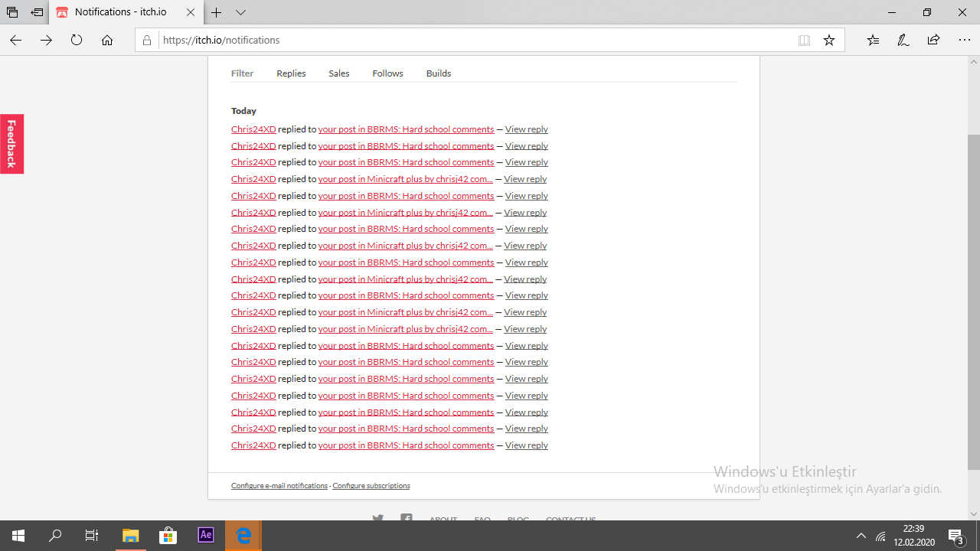View site security lock info
980x551 pixels.
coord(148,40)
